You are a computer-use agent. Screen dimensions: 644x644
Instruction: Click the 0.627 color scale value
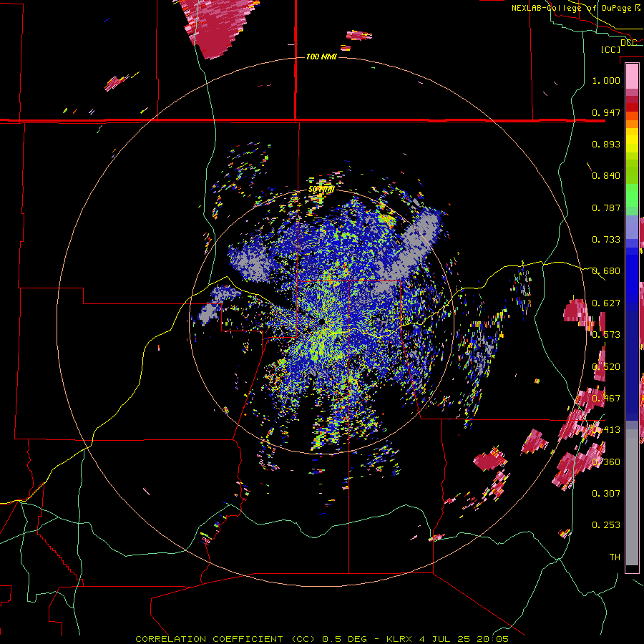[x=606, y=303]
